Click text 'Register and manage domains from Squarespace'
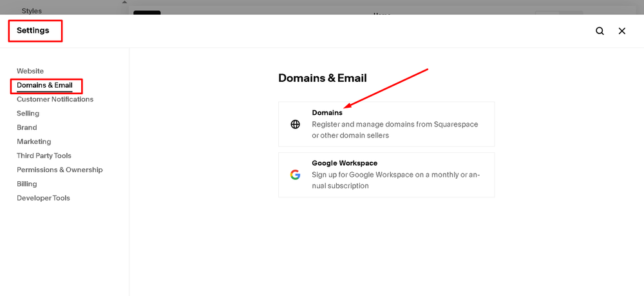The image size is (644, 296). click(395, 124)
